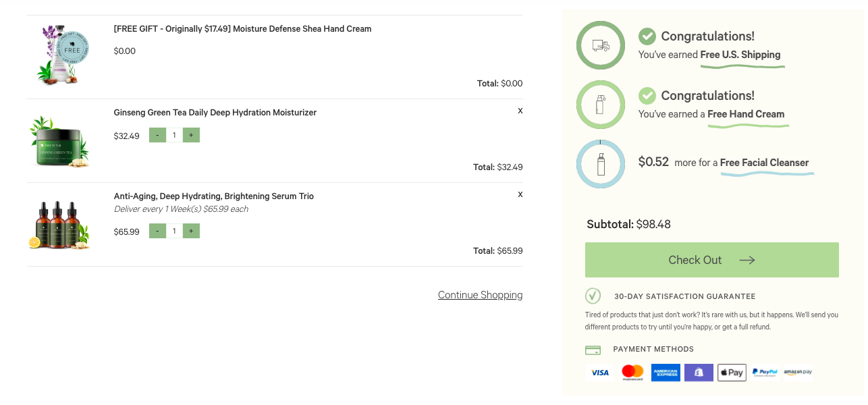868x405 pixels.
Task: Click the Total: $0.00 line
Action: pyautogui.click(x=500, y=84)
